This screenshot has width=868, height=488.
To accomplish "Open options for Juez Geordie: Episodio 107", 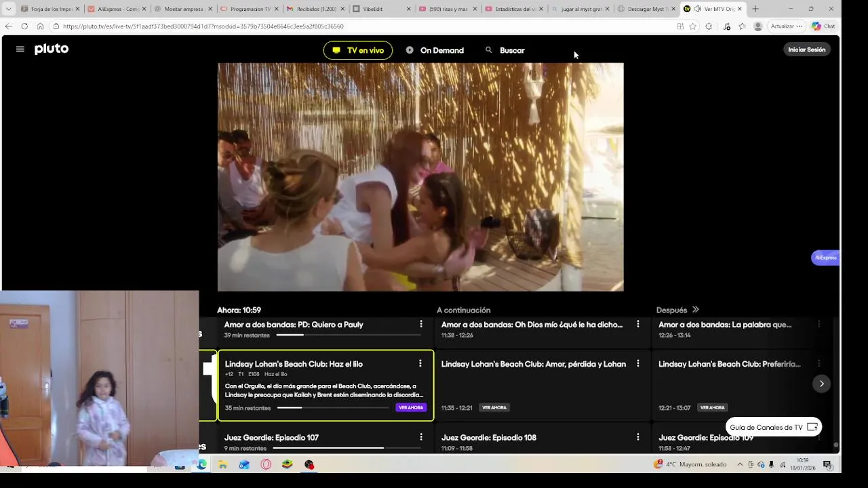I will pyautogui.click(x=421, y=437).
